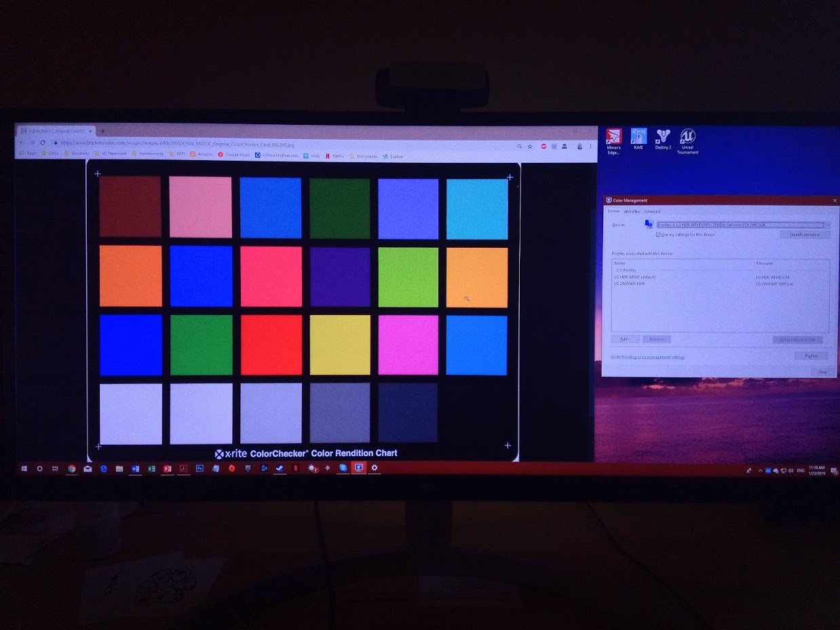840x630 pixels.
Task: Open the Destiny 2 desktop shortcut
Action: (662, 138)
